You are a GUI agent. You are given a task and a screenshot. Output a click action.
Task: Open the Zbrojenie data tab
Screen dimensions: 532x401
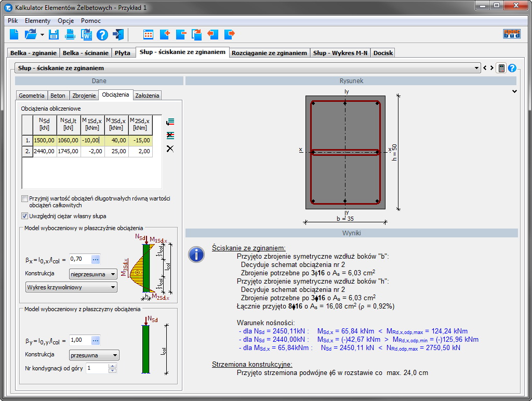tap(84, 96)
